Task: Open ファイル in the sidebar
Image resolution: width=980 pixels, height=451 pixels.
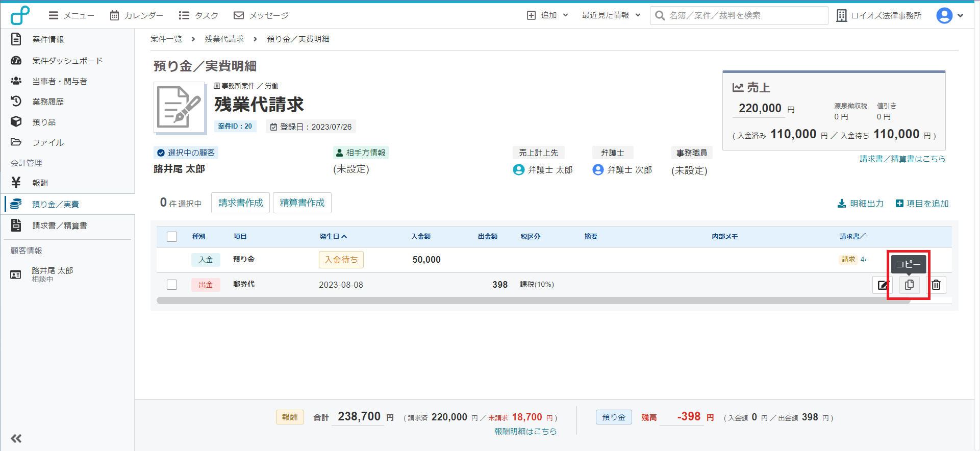Action: click(48, 142)
